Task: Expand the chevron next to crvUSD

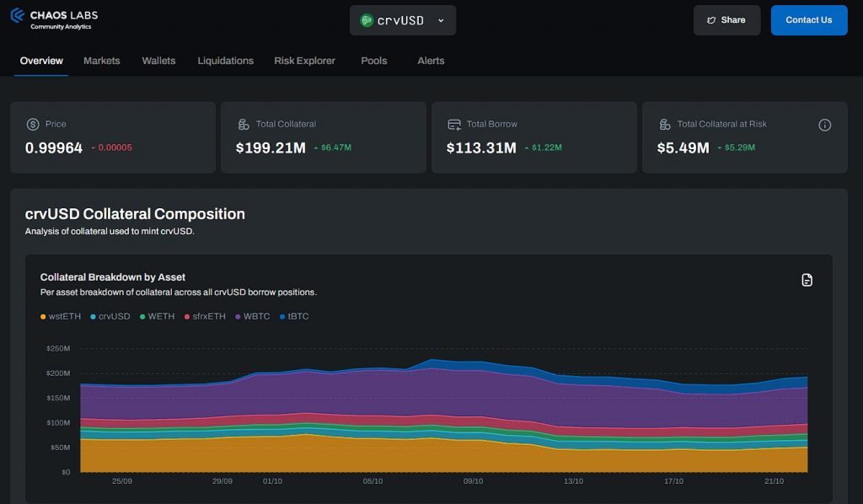Action: [441, 20]
